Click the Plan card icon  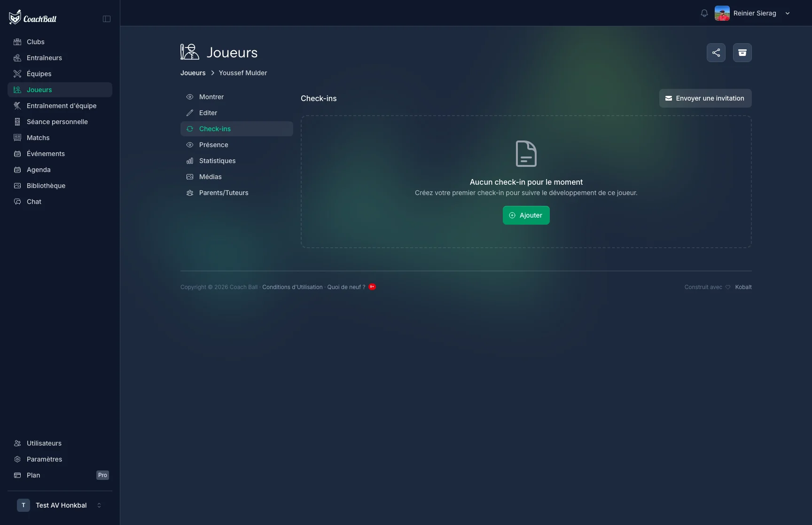click(17, 475)
